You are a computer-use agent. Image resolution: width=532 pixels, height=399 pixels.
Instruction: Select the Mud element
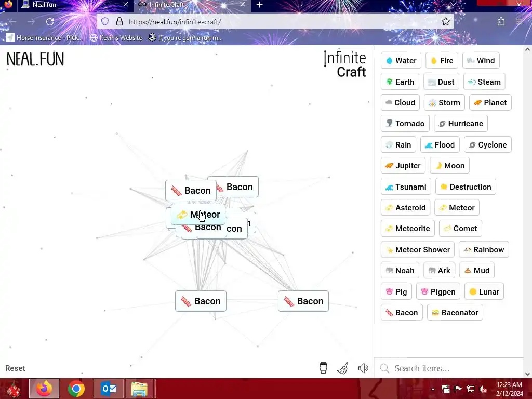tap(477, 270)
